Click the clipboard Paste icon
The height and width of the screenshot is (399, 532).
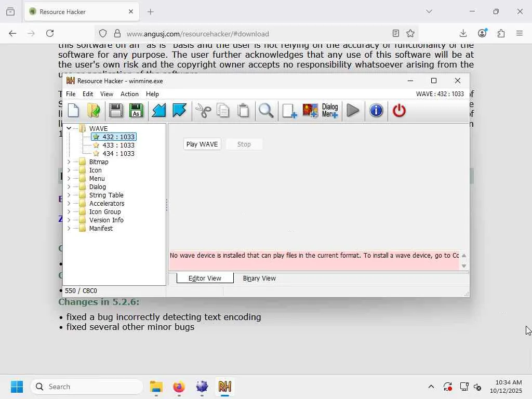pyautogui.click(x=243, y=111)
